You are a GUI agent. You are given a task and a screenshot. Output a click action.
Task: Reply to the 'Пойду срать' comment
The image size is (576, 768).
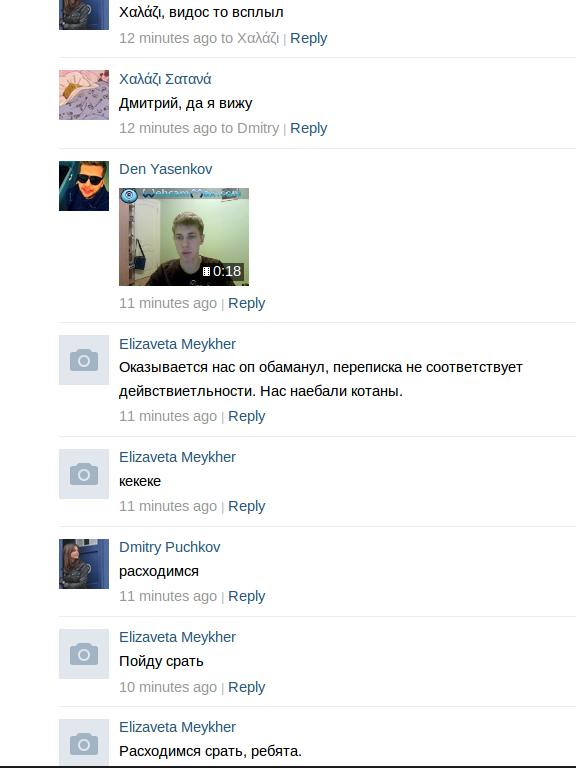point(246,687)
